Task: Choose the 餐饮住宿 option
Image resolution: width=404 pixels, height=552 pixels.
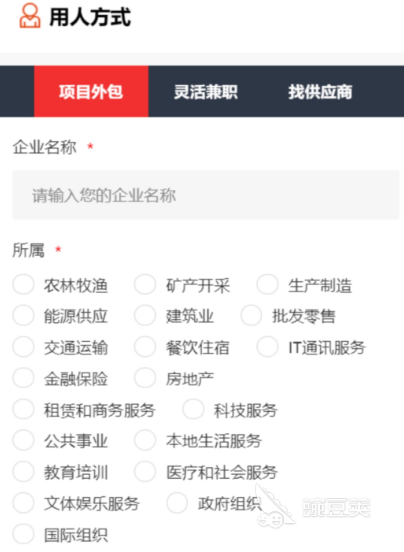Action: click(x=145, y=347)
